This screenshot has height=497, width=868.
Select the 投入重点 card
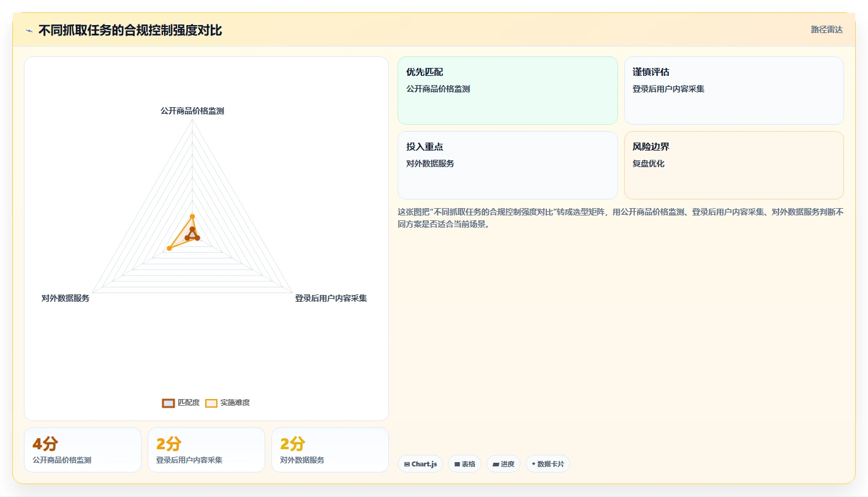pos(508,165)
